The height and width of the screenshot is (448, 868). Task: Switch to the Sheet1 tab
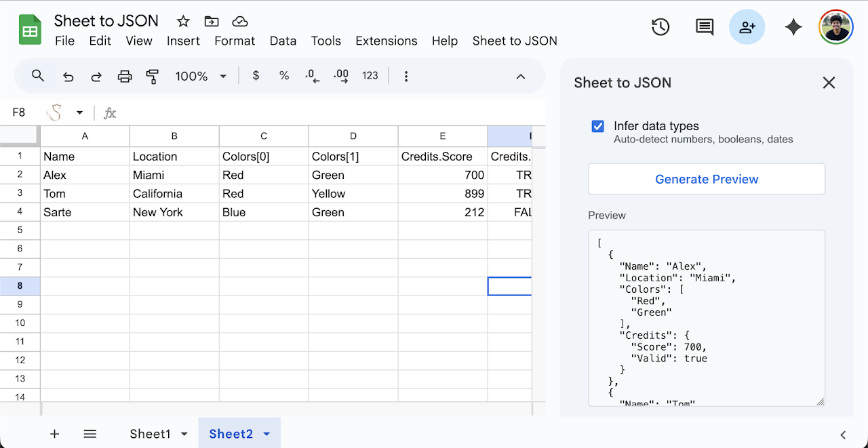150,433
